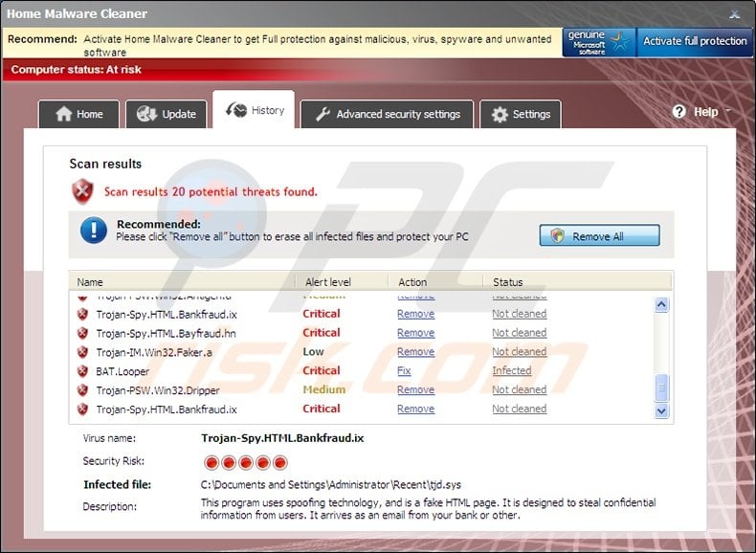
Task: Click threat icon beside Trojan-PSW.Win32.Dripper
Action: click(x=83, y=390)
